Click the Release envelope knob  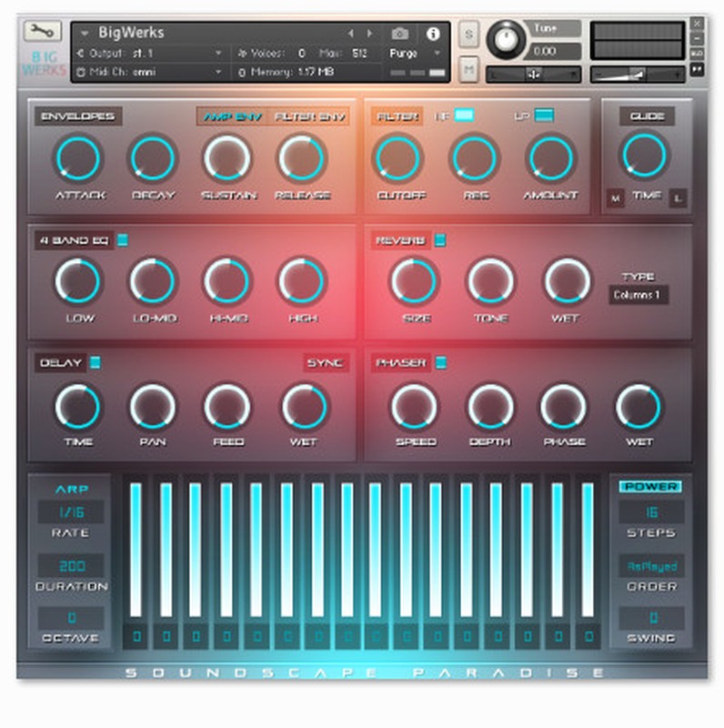pyautogui.click(x=302, y=158)
